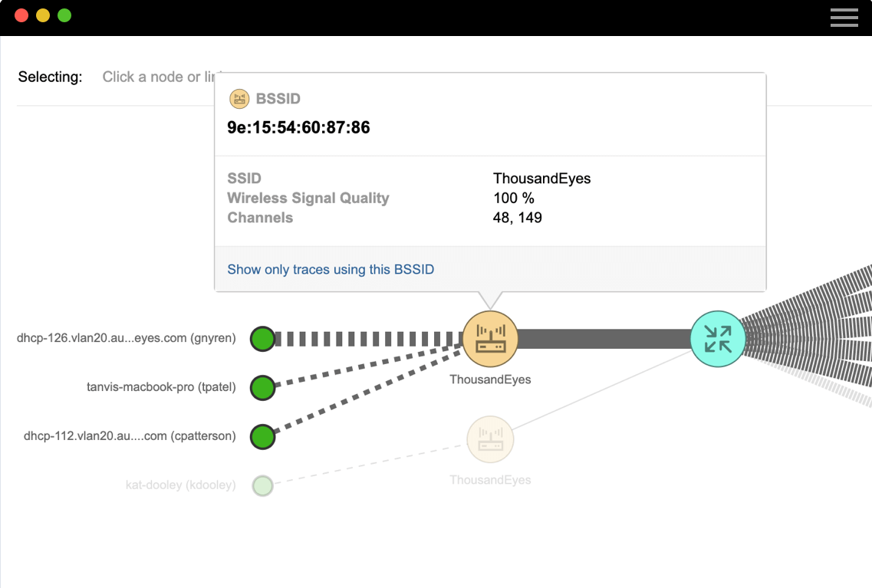Select the tpatel agent green node
Screen dimensions: 872x588
pos(262,387)
